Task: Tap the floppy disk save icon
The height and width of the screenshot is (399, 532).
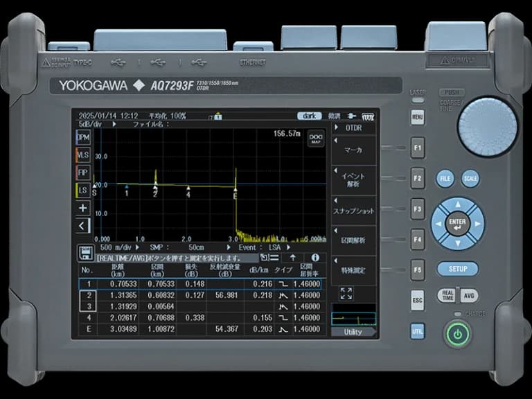Action: click(85, 253)
